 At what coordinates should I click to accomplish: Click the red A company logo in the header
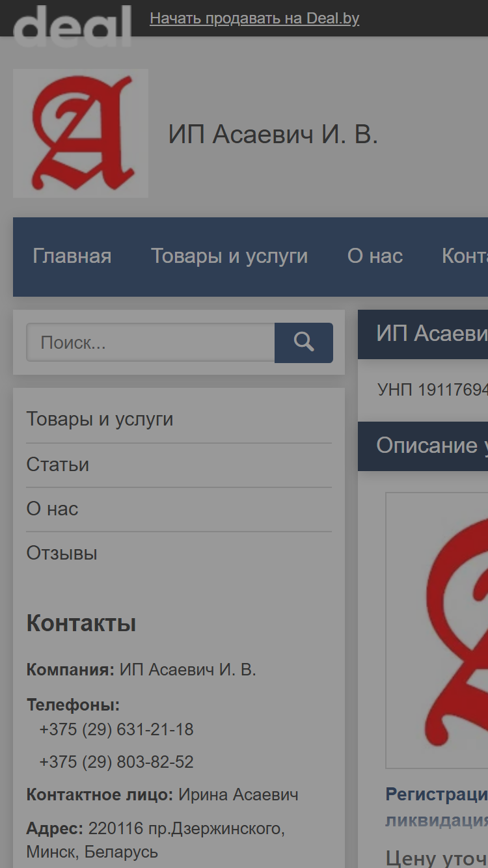pos(81,133)
